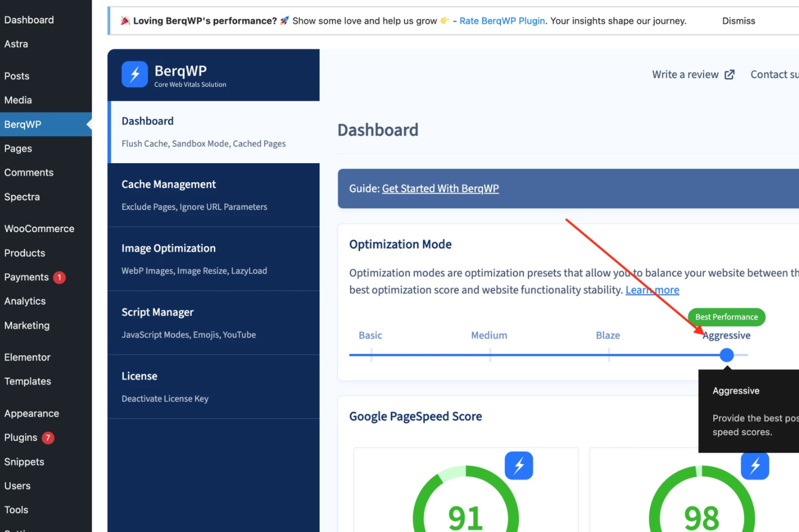This screenshot has width=799, height=532.
Task: Click the Google PageSpeed Score heading
Action: point(415,417)
